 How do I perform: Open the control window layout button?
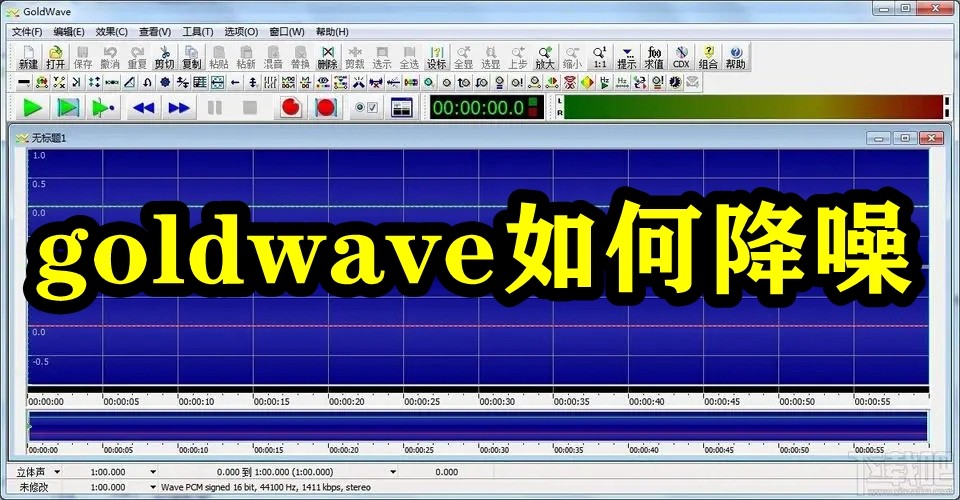(x=401, y=108)
